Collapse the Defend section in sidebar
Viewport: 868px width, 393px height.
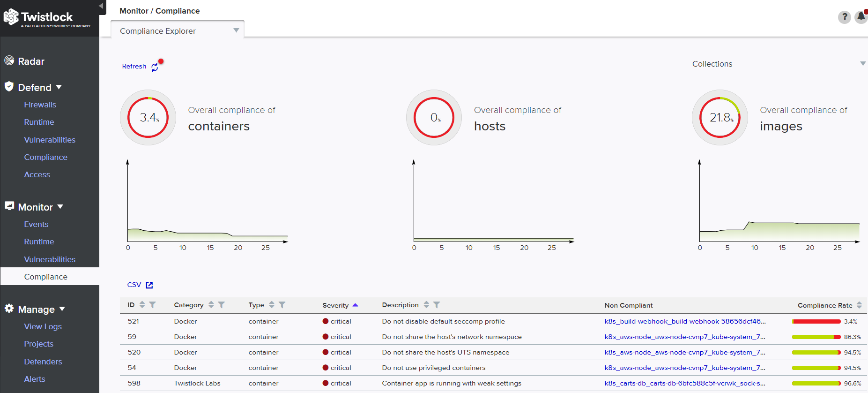pos(59,87)
